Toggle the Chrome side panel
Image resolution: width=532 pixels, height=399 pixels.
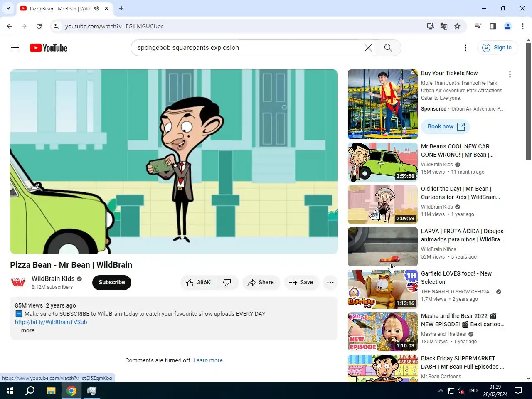click(x=493, y=26)
